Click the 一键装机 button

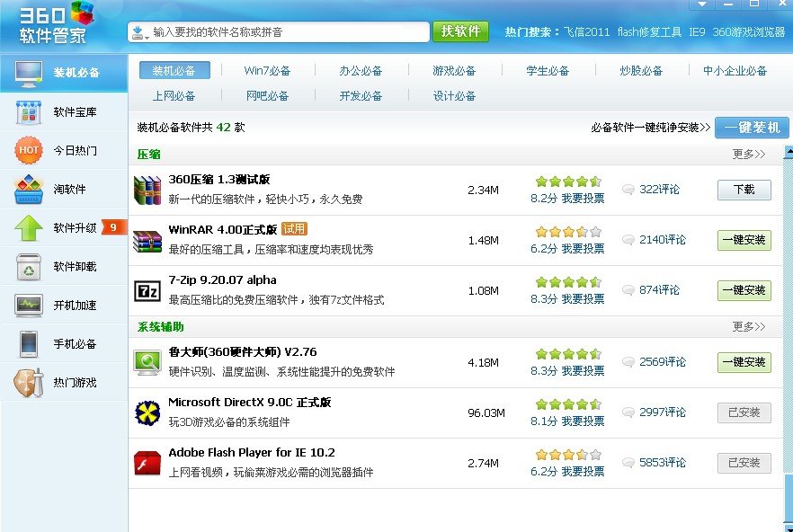tap(753, 128)
